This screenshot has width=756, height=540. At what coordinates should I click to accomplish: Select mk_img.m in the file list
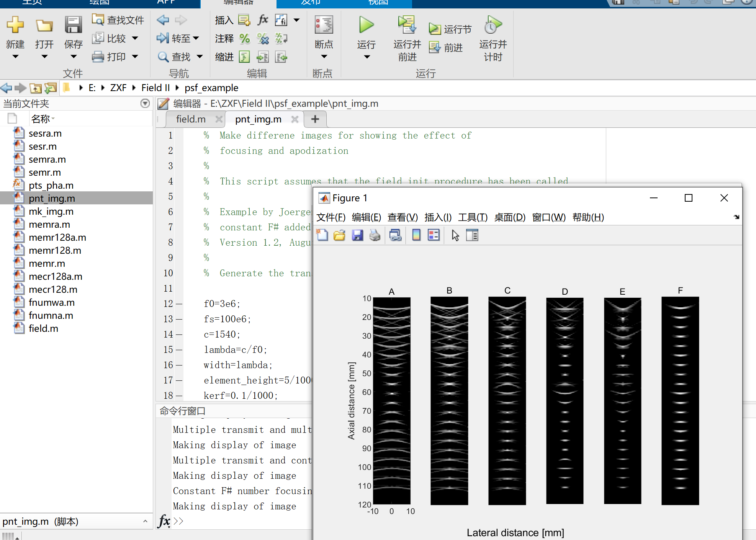(51, 212)
